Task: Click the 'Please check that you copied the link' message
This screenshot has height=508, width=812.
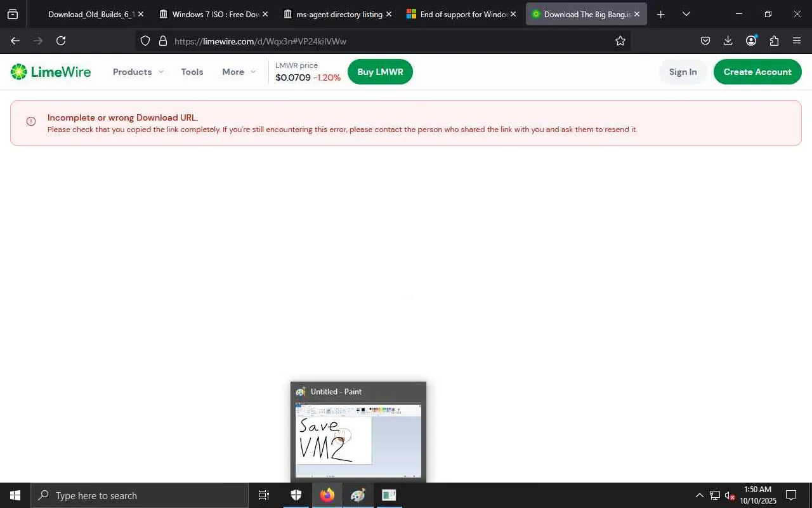Action: coord(343,130)
